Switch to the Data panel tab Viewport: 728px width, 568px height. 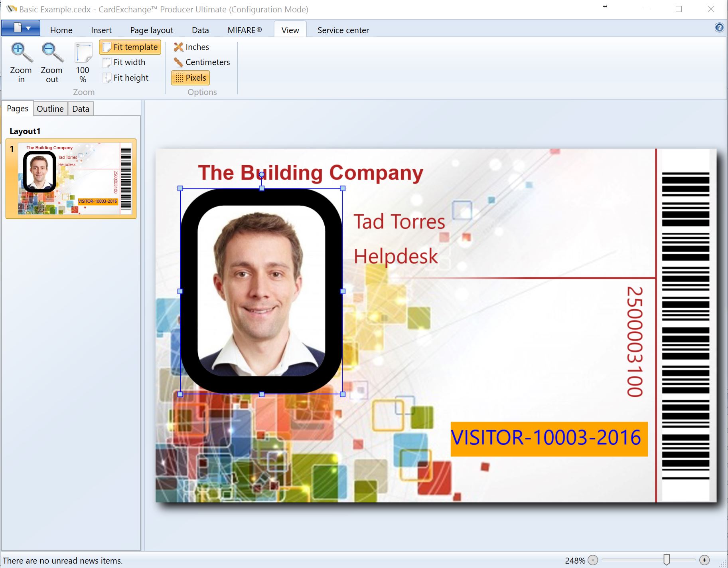click(x=81, y=109)
